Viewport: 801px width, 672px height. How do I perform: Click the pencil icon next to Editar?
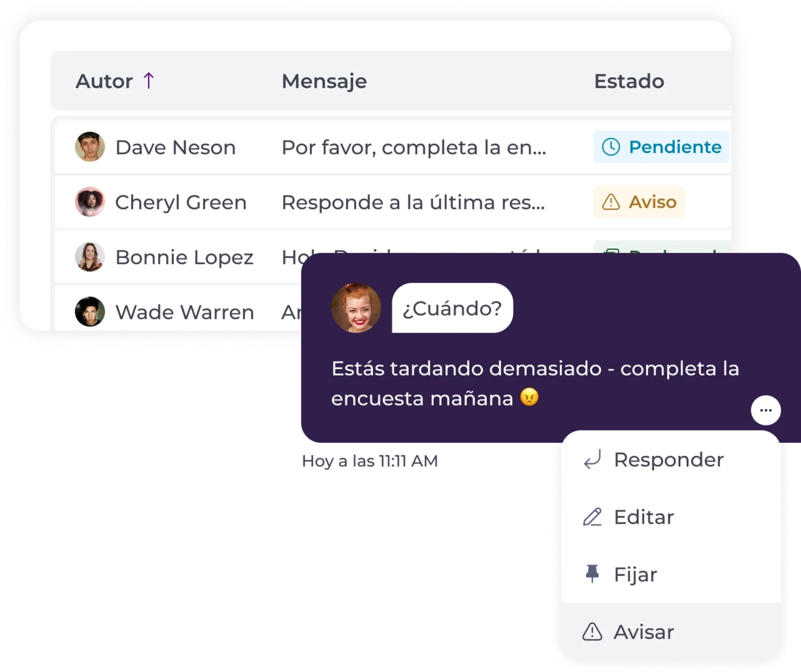pos(592,517)
